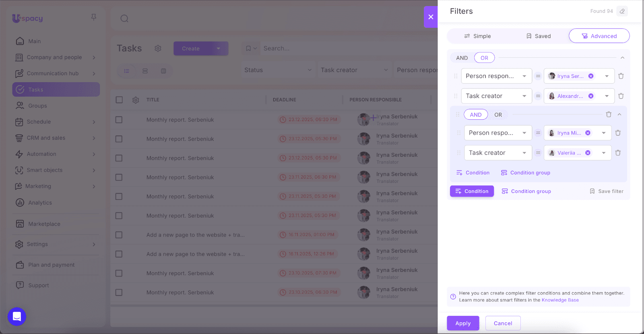
Task: Tick the checkbox for first Monthly report
Action: pyautogui.click(x=119, y=120)
